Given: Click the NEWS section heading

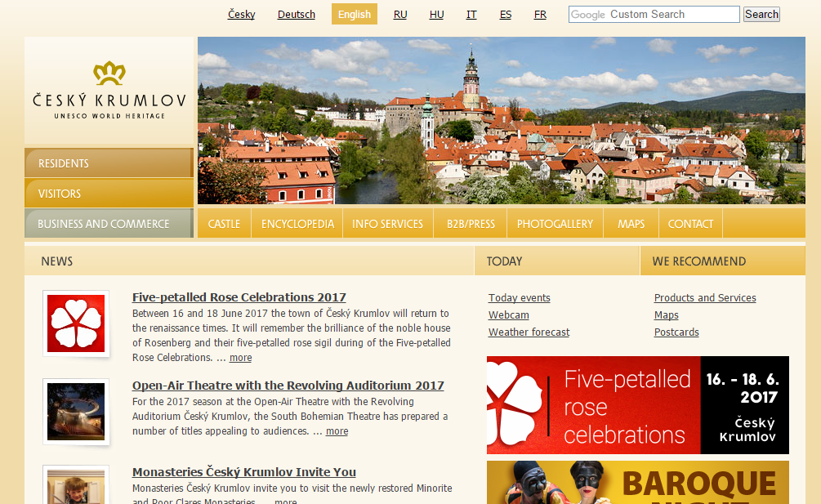Looking at the screenshot, I should tap(57, 261).
